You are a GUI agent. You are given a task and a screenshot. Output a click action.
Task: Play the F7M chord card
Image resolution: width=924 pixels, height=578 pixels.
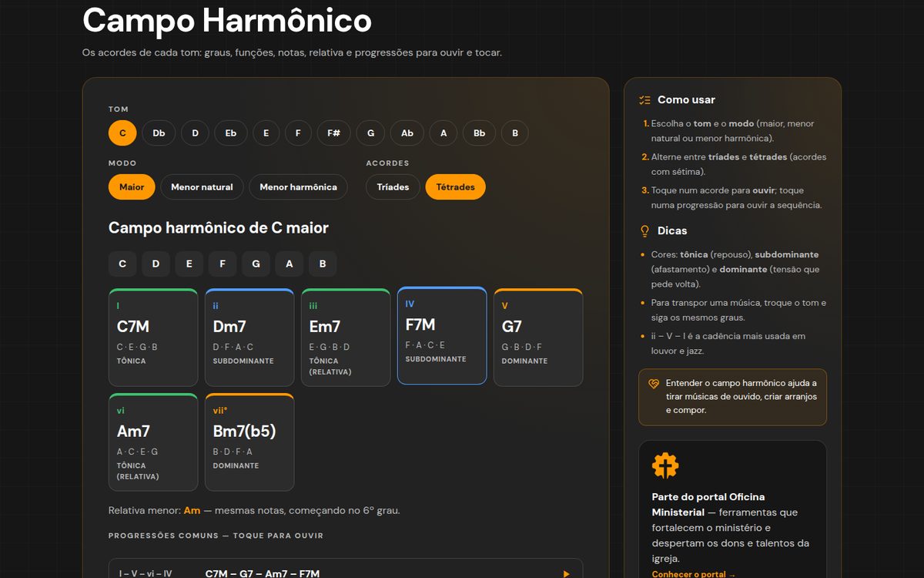(x=442, y=335)
